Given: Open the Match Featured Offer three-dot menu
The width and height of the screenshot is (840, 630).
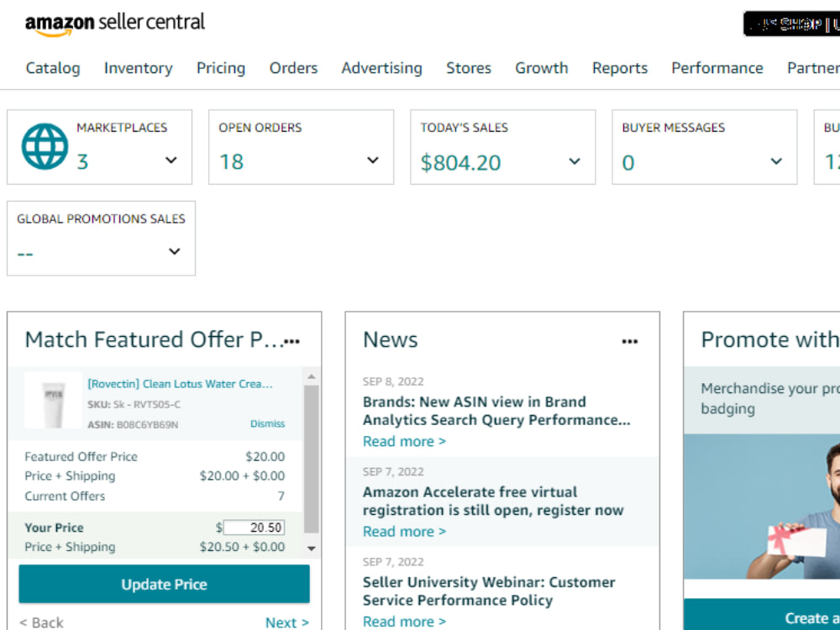Looking at the screenshot, I should pyautogui.click(x=292, y=341).
